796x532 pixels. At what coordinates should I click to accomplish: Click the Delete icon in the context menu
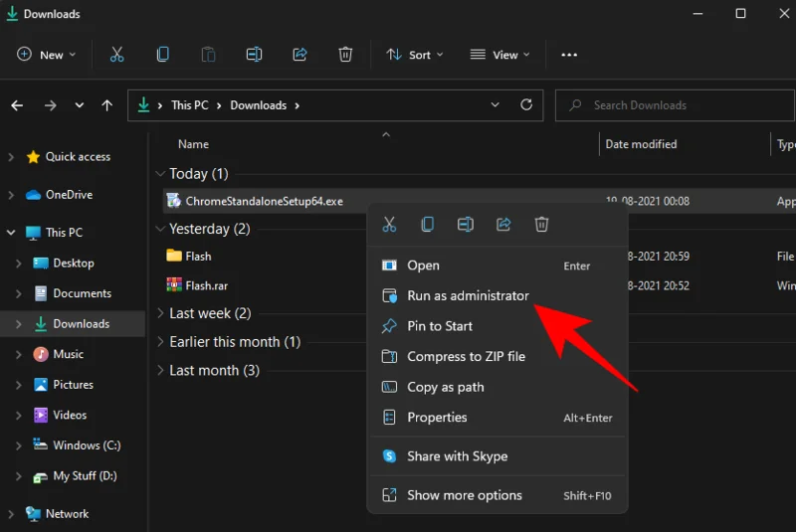pos(541,224)
